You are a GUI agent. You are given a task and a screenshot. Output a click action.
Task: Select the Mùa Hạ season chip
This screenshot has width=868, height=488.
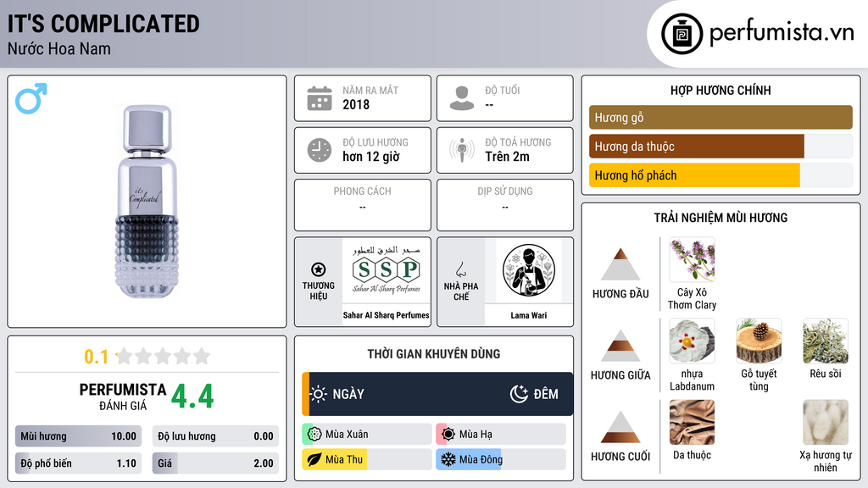[x=501, y=435]
